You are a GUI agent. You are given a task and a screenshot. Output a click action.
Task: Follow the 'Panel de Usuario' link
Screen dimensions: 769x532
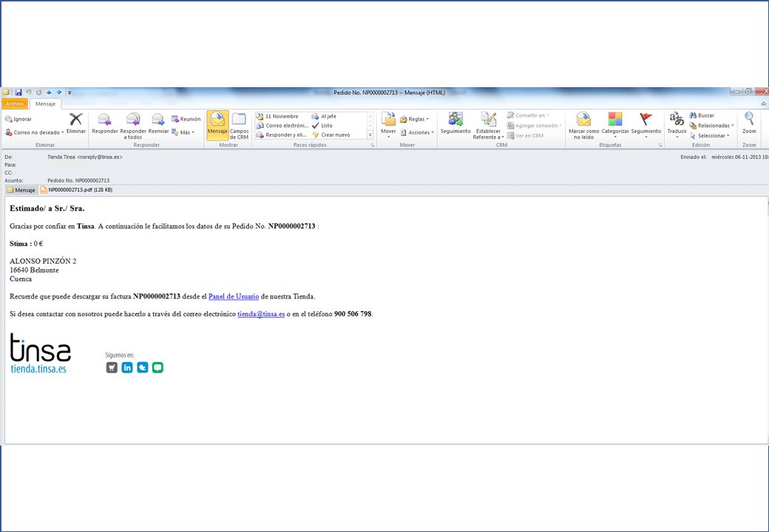coord(234,296)
